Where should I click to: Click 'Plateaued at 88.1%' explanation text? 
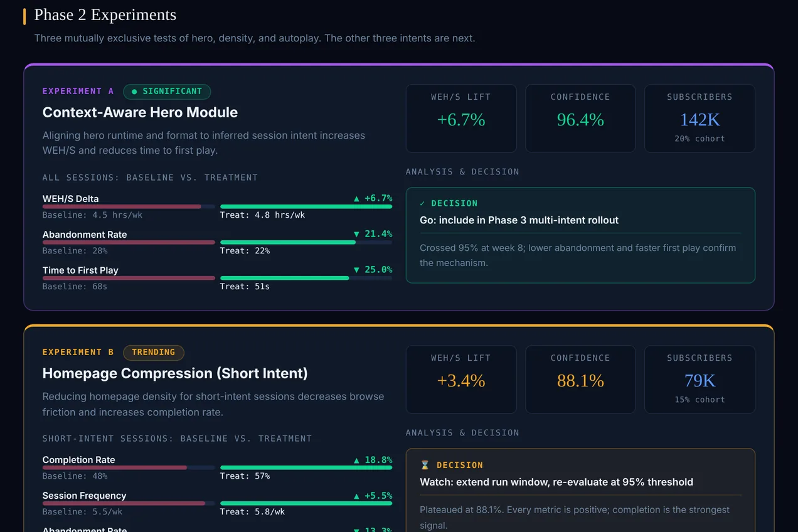pos(575,518)
